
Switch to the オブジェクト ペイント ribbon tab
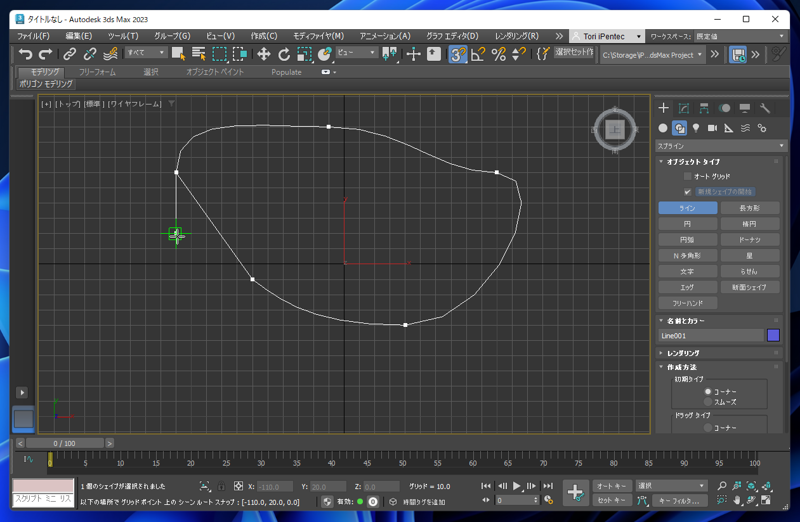[215, 72]
